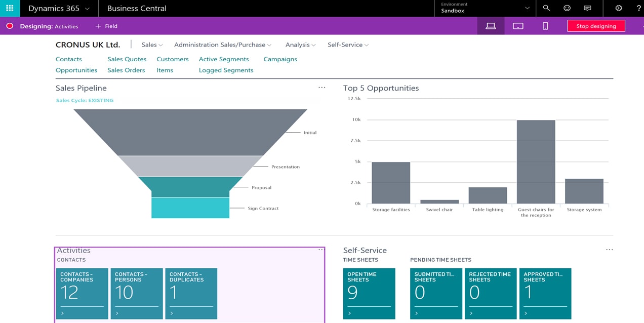Open the Rejected Time Sheets tile
Screen dimensions: 644x323
[491, 294]
